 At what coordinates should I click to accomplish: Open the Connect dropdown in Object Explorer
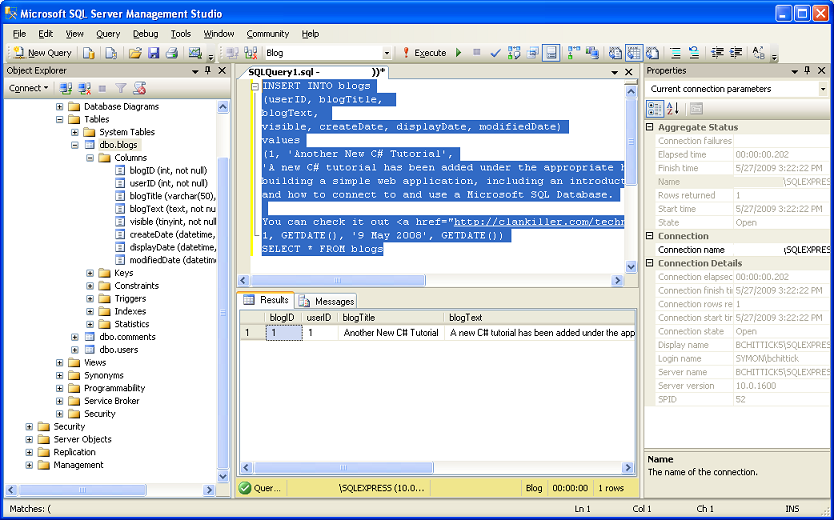[x=30, y=88]
